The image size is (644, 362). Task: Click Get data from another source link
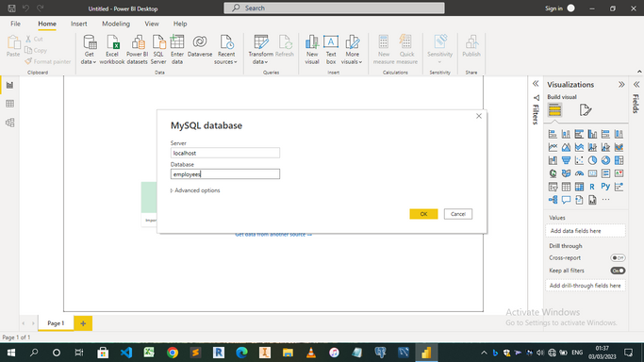tap(273, 235)
